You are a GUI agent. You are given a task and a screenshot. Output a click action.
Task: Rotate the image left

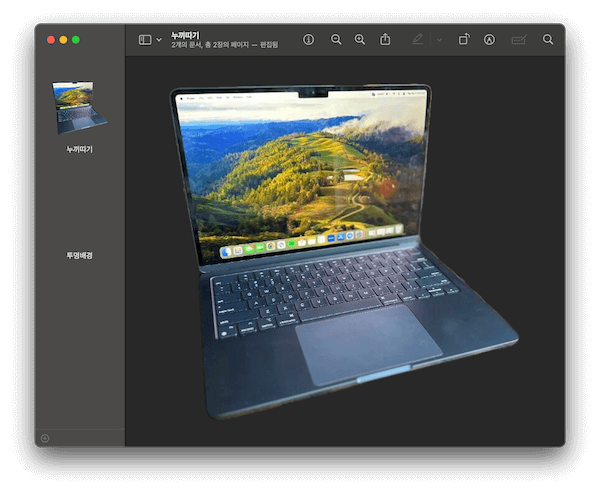(464, 39)
